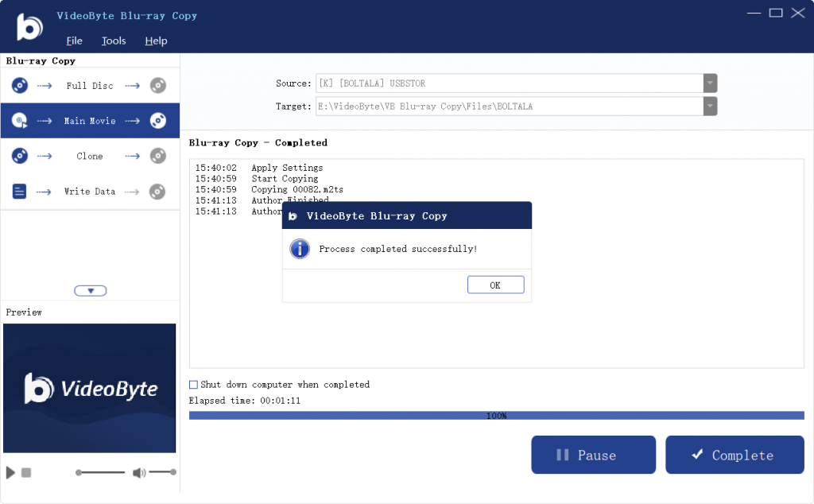Click the 'Apply Settings' log line

point(287,168)
